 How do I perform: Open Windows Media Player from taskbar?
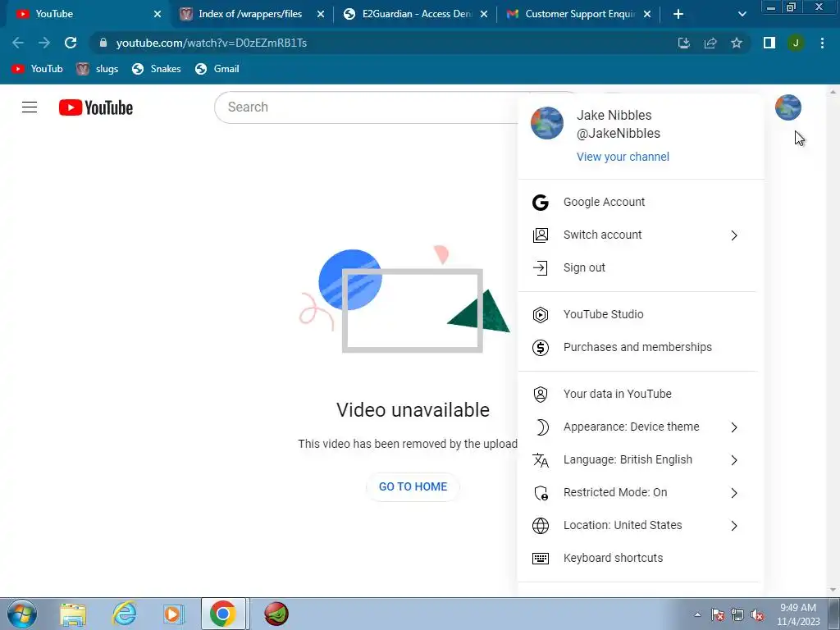(x=172, y=614)
